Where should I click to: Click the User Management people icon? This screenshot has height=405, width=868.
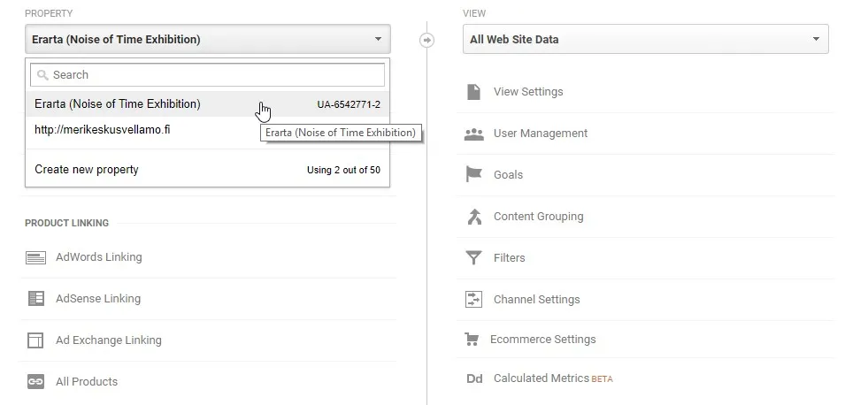[x=474, y=134]
